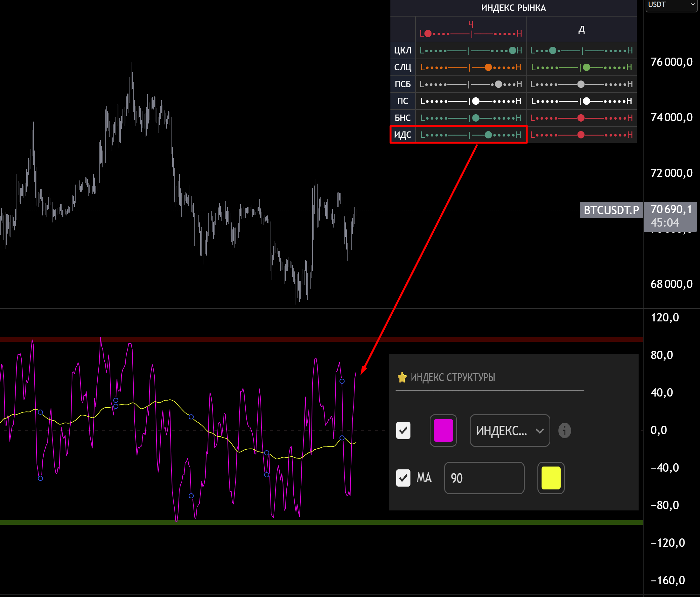Click the red dot in the ИДС Д scale
The height and width of the screenshot is (597, 700).
click(581, 135)
